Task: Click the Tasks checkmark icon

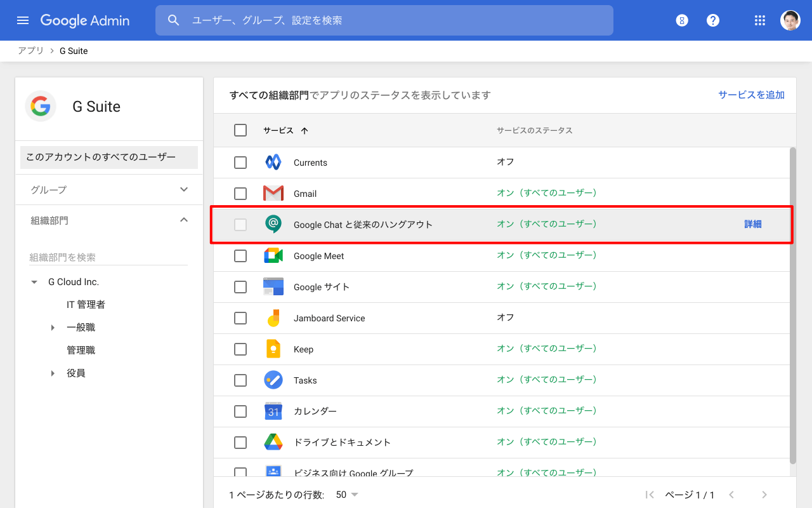Action: pos(273,380)
